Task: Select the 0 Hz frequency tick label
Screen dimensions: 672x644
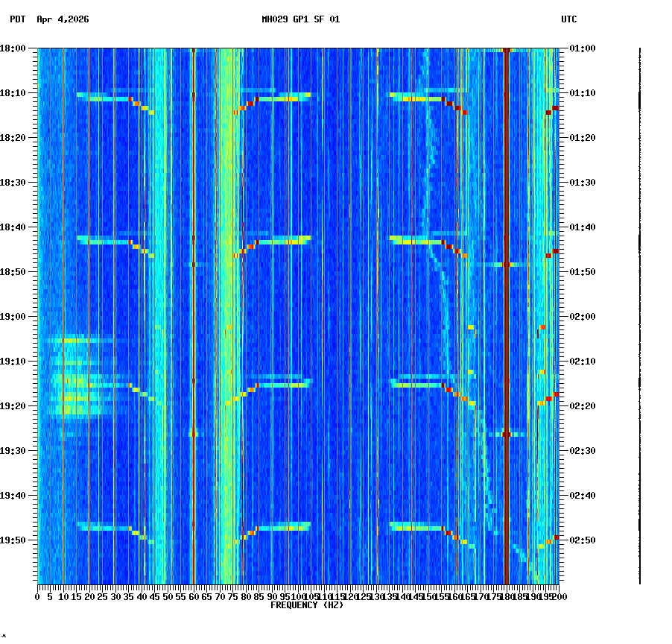Action: click(x=37, y=597)
